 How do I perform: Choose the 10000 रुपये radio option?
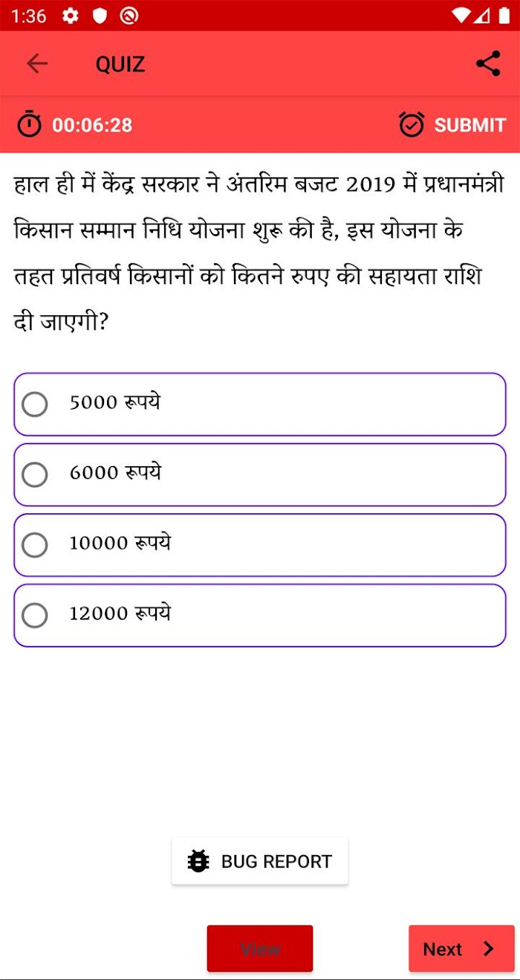pyautogui.click(x=35, y=545)
